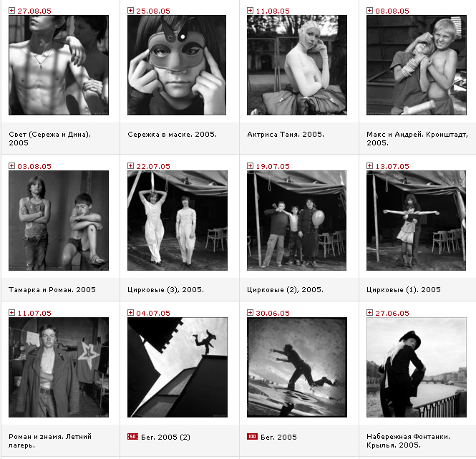The image size is (476, 459).
Task: Open the Цирковые (2) balloon photo
Action: coord(296,221)
